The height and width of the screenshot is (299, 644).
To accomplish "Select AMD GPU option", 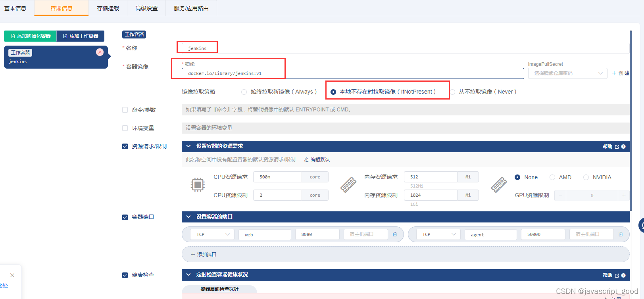I will pos(552,177).
